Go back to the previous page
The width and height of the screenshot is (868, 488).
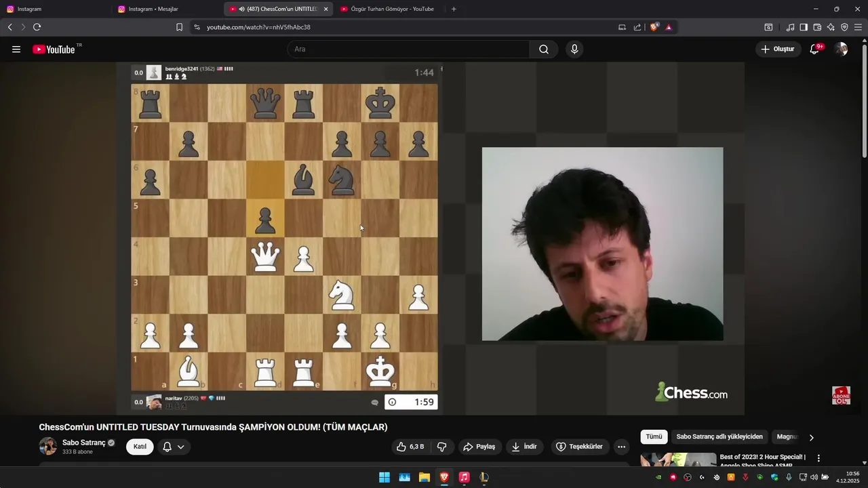point(10,27)
